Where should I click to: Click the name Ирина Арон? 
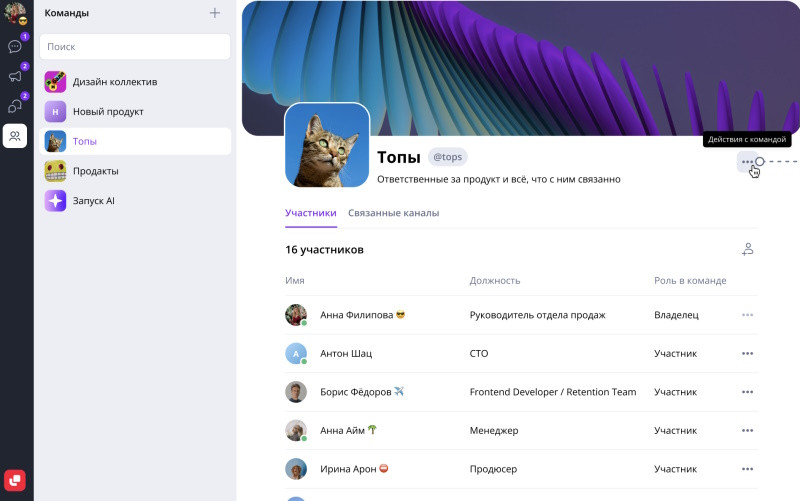click(348, 469)
